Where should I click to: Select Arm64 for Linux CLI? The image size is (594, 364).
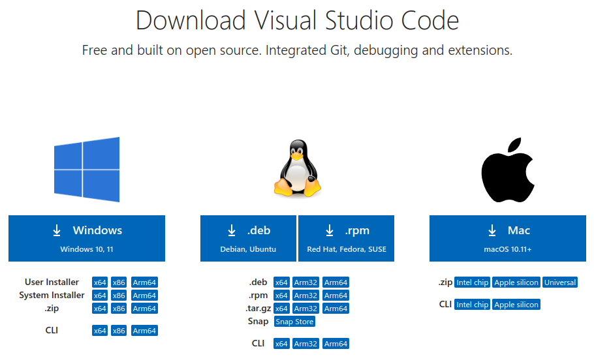click(x=336, y=344)
